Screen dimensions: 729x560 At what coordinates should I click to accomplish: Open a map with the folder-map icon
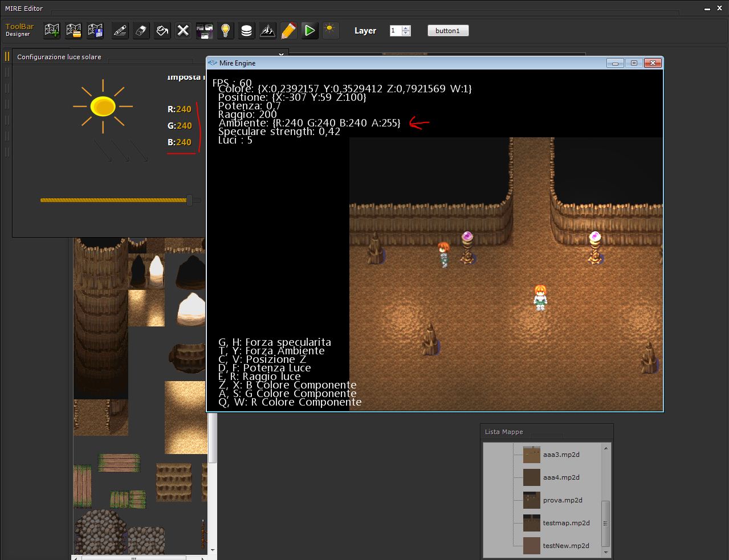74,31
